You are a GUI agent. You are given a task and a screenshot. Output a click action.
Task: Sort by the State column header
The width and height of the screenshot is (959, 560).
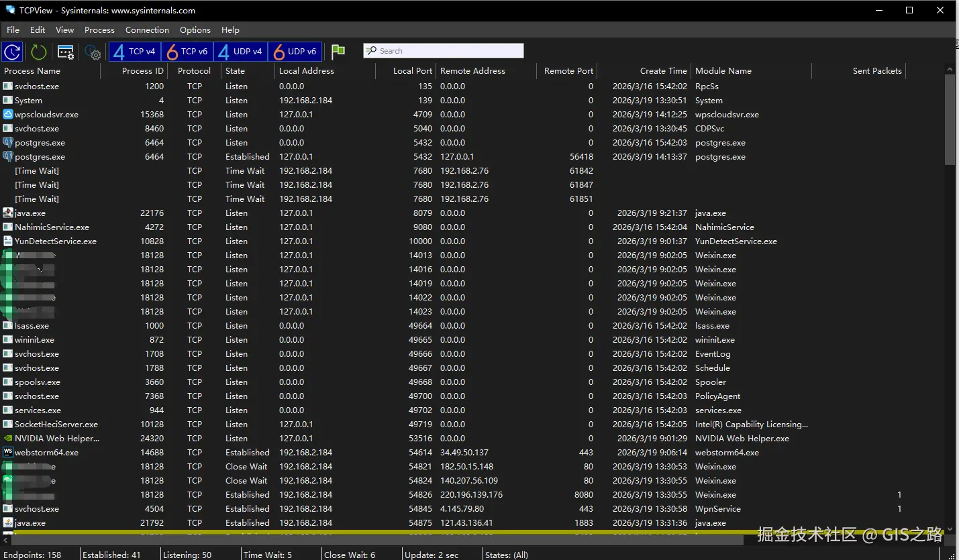[x=248, y=71]
